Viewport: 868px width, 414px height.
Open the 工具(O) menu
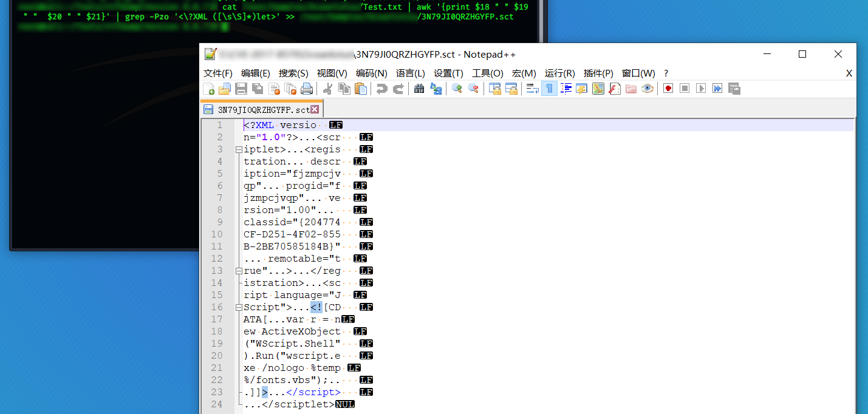(488, 73)
